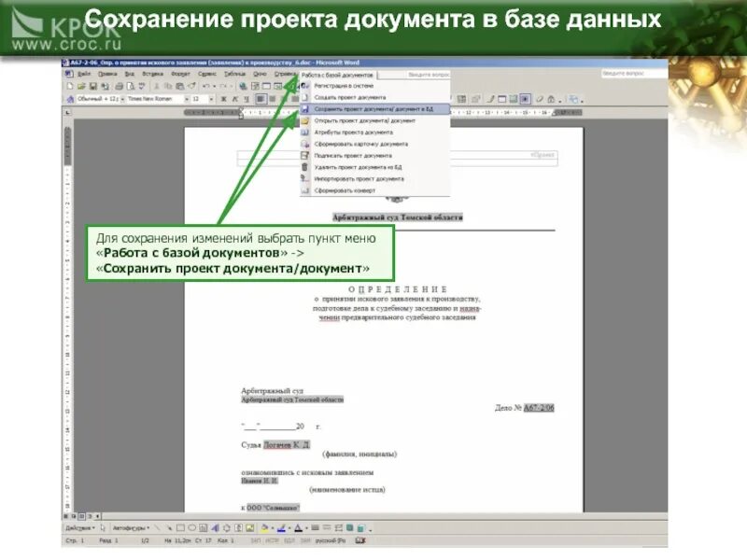The height and width of the screenshot is (560, 747).
Task: Open the Таблица menu
Action: pyautogui.click(x=235, y=74)
